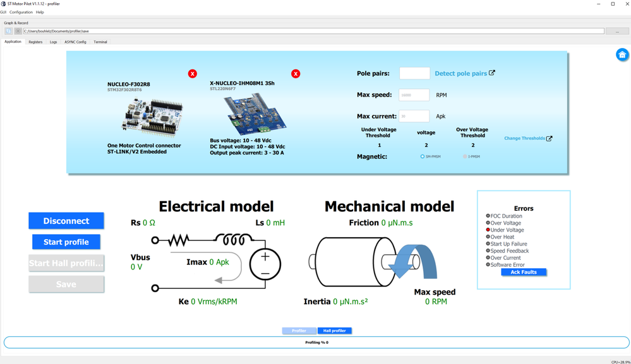This screenshot has height=364, width=631.
Task: Remove NUCLEO-F302R8 board with red X
Action: click(193, 74)
